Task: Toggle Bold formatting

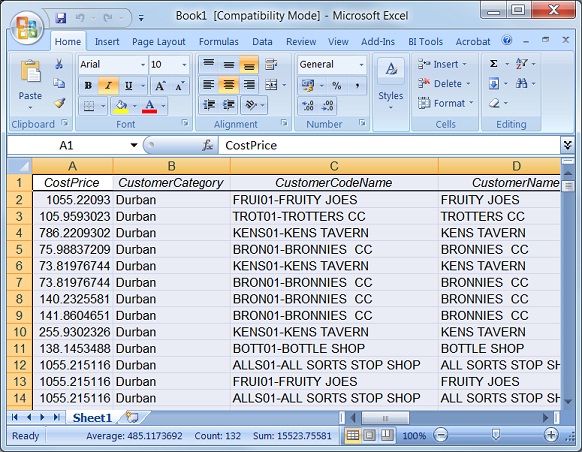Action: (88, 86)
